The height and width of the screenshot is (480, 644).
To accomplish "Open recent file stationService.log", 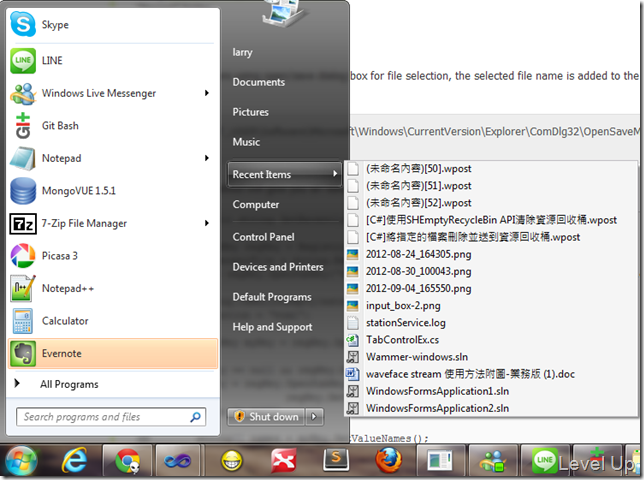I will click(x=406, y=323).
